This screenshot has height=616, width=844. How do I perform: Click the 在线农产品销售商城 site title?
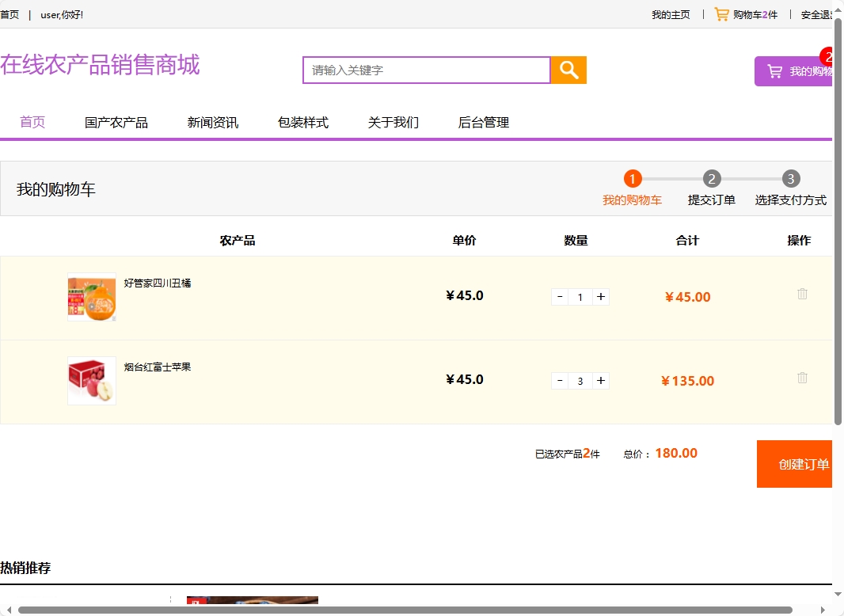100,65
